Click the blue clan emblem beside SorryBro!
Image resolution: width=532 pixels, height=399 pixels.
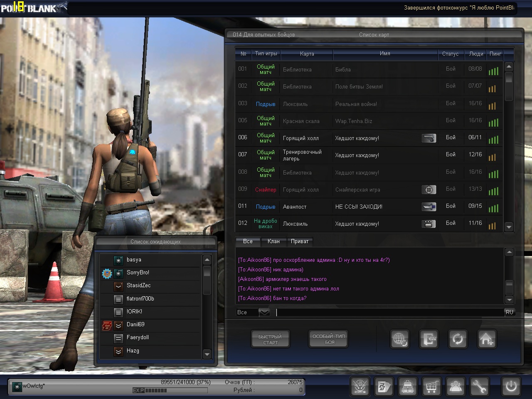pos(107,273)
